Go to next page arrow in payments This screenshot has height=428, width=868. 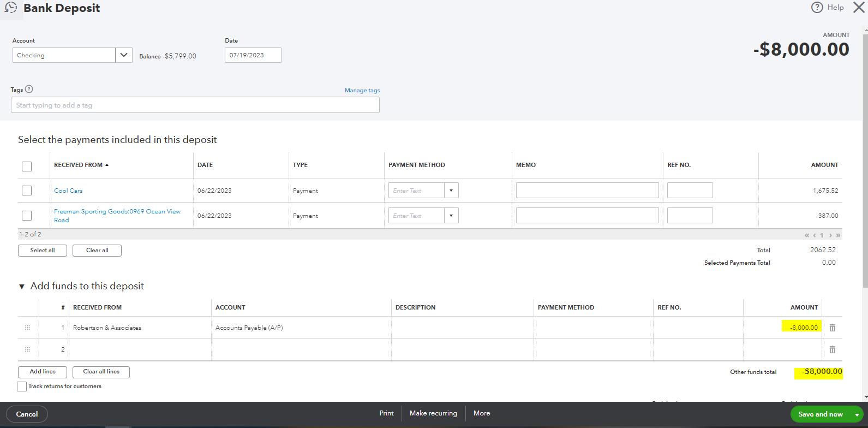pyautogui.click(x=830, y=235)
